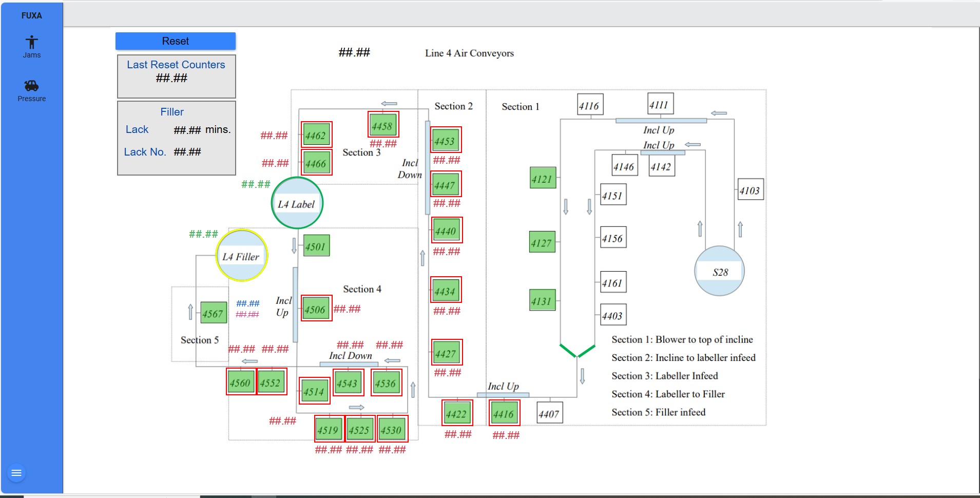Image resolution: width=980 pixels, height=498 pixels.
Task: Click the FUXA logo in the sidebar
Action: pyautogui.click(x=31, y=15)
